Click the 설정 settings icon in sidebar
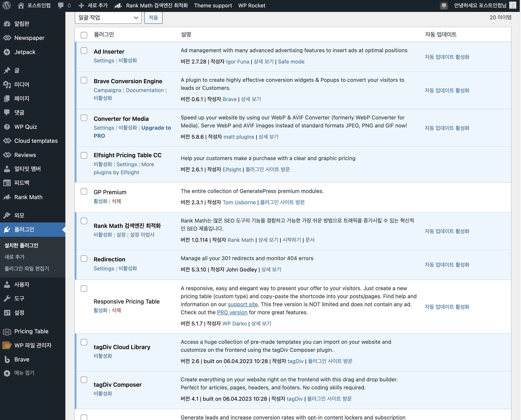The height and width of the screenshot is (420, 521). point(7,313)
